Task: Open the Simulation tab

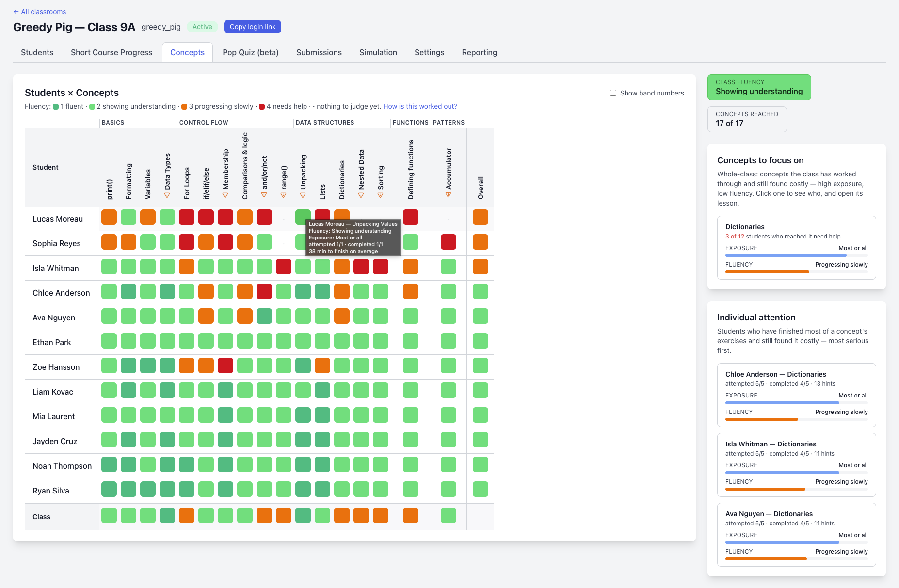Action: click(378, 52)
